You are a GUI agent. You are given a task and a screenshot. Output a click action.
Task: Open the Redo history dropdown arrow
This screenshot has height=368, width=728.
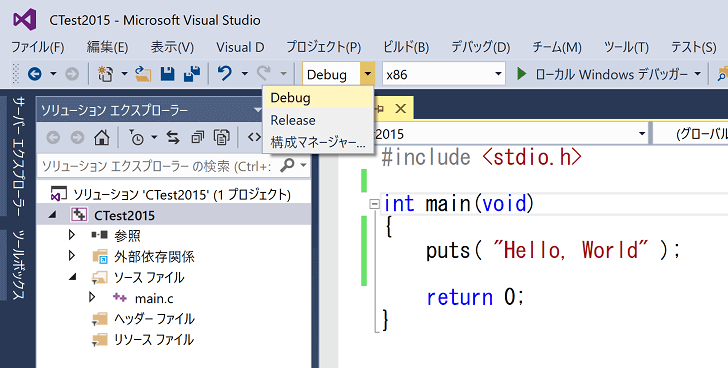click(283, 74)
